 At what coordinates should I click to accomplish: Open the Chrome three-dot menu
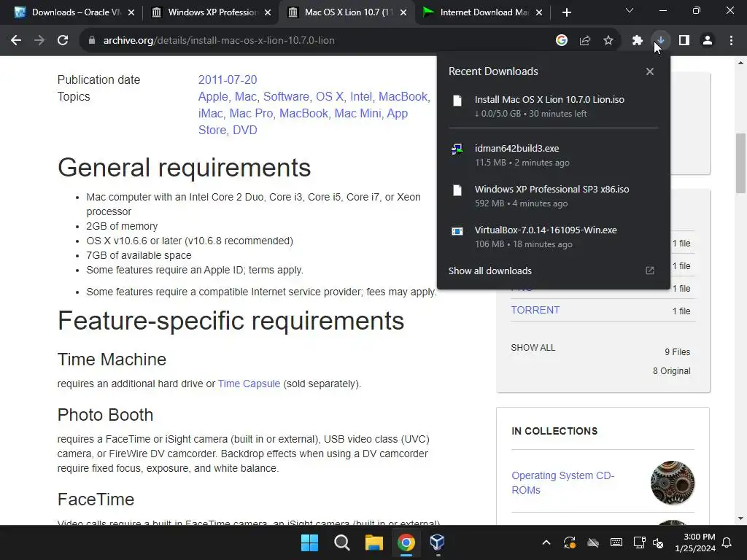click(x=731, y=41)
